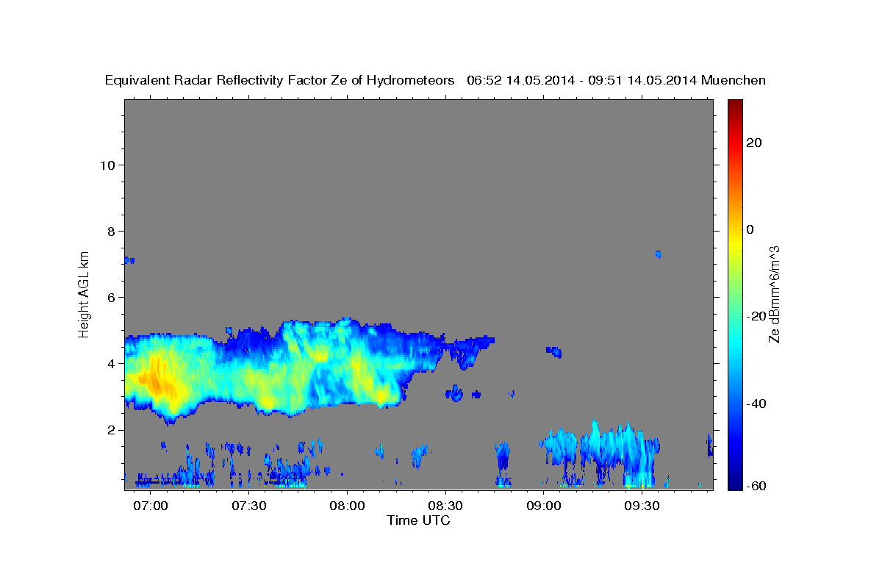Click the colorbar value 0
Image resolution: width=882 pixels, height=588 pixels.
click(750, 229)
